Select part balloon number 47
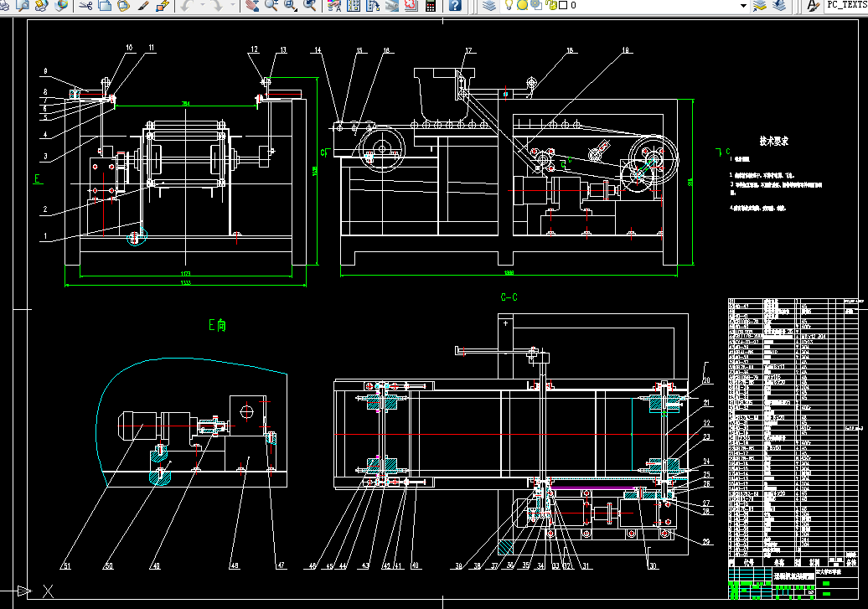Image resolution: width=868 pixels, height=609 pixels. [281, 565]
